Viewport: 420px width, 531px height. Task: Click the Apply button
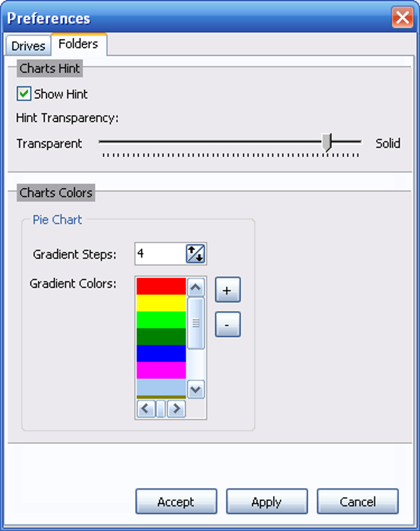point(267,501)
